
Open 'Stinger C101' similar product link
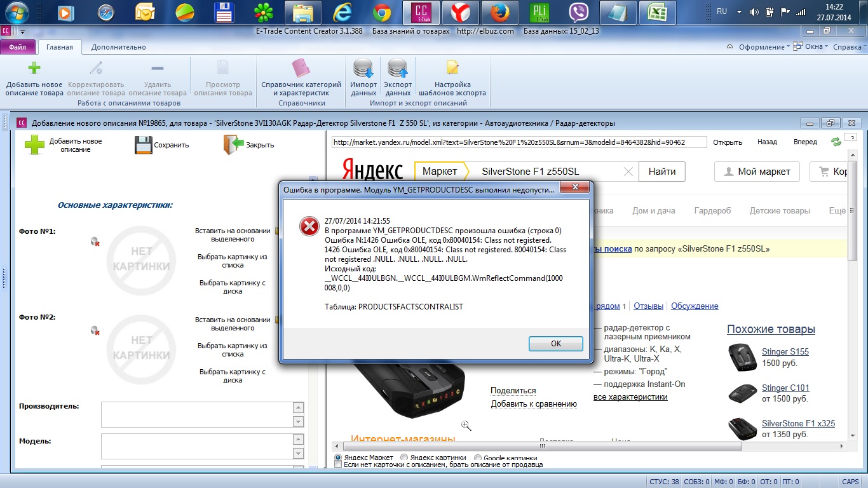tap(785, 388)
